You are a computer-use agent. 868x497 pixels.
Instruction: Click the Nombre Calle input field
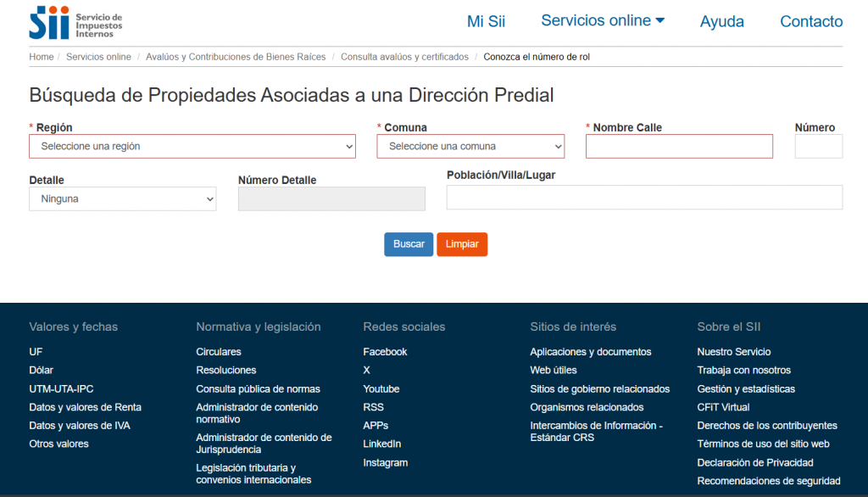pos(678,146)
